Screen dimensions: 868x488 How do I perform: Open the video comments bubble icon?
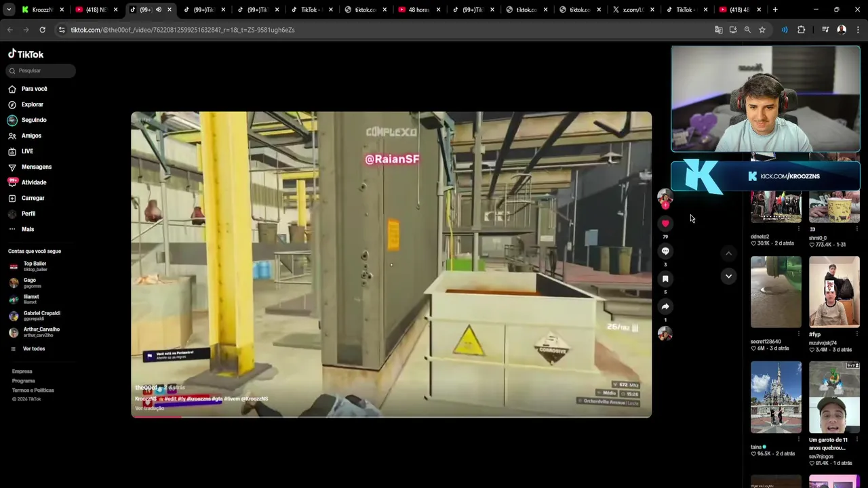(665, 251)
